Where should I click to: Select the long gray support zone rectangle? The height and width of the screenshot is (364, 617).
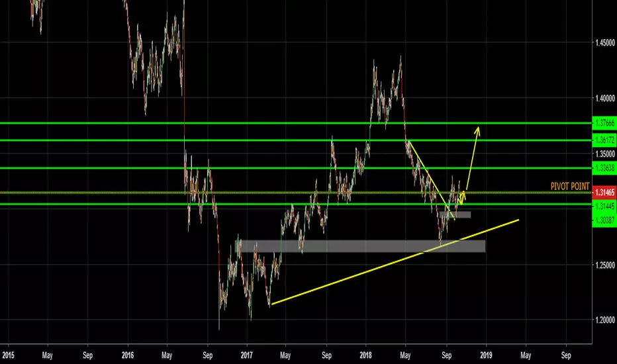tap(360, 246)
